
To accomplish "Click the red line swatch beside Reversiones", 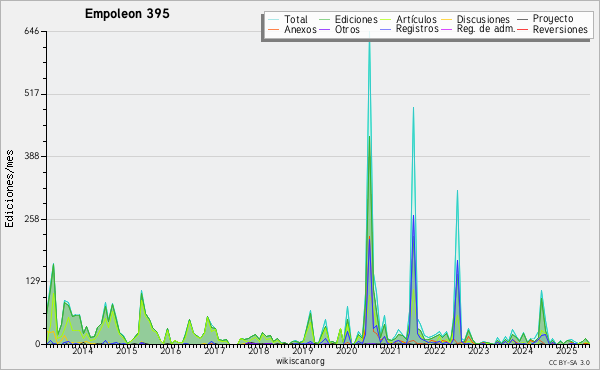I will (522, 29).
